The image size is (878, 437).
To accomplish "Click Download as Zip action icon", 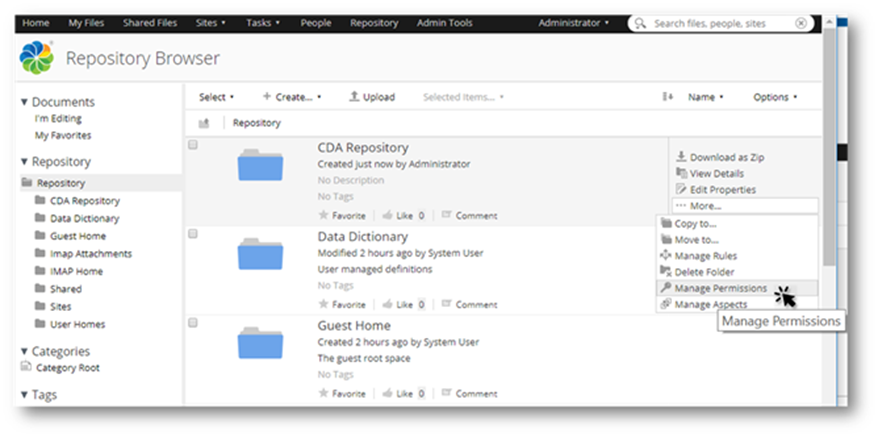I will (x=682, y=157).
